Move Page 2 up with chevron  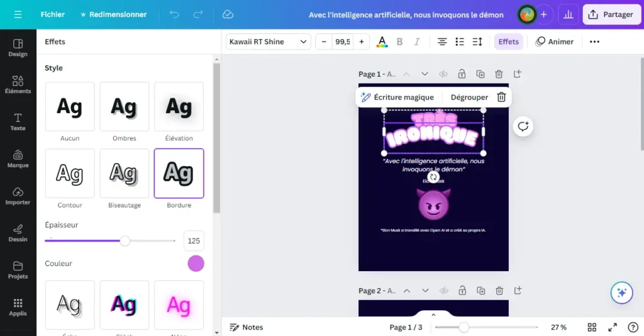[407, 291]
